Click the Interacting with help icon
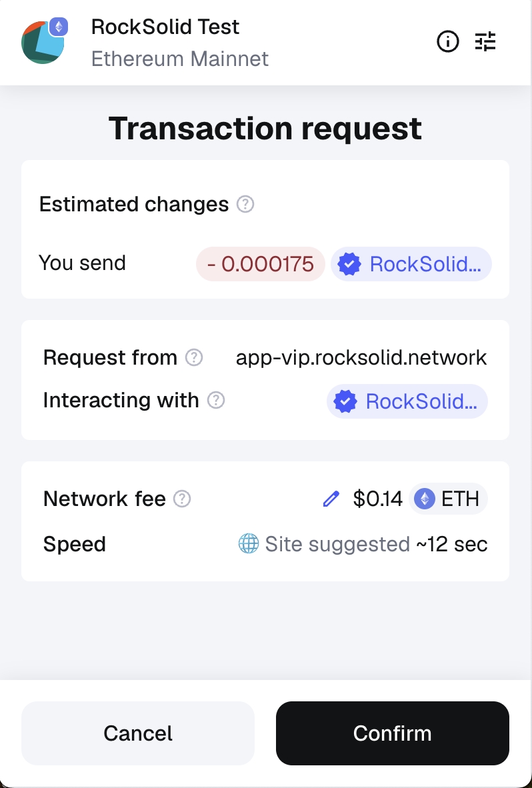This screenshot has height=788, width=532. click(x=216, y=401)
